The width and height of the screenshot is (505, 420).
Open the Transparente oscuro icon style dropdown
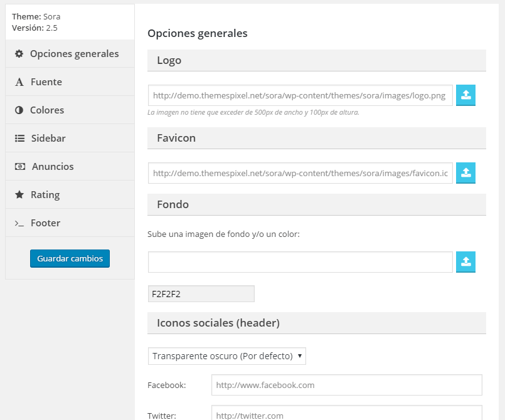click(227, 356)
